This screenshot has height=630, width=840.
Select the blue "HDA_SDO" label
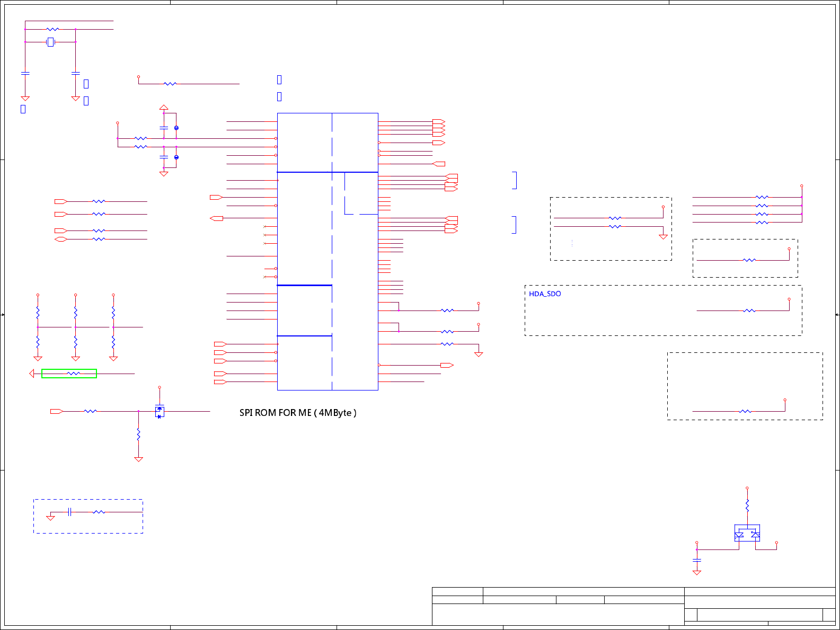point(545,294)
